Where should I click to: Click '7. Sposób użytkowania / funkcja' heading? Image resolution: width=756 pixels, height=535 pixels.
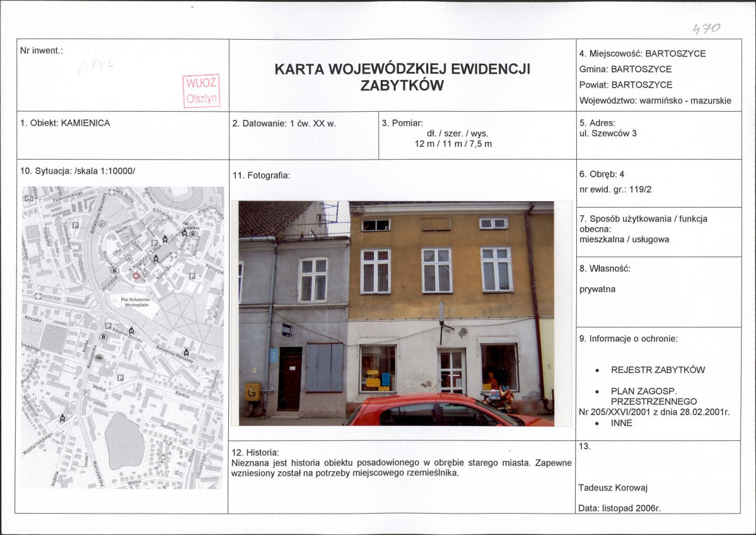[x=643, y=219]
